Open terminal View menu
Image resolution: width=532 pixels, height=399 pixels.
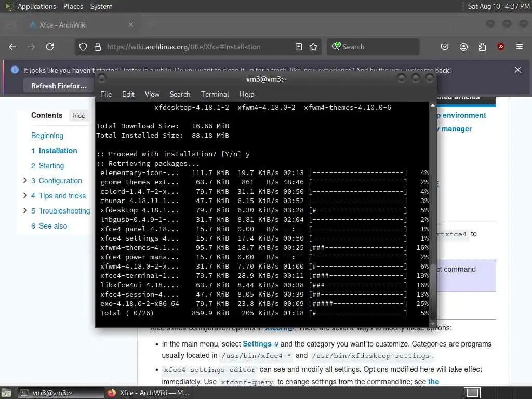click(152, 95)
